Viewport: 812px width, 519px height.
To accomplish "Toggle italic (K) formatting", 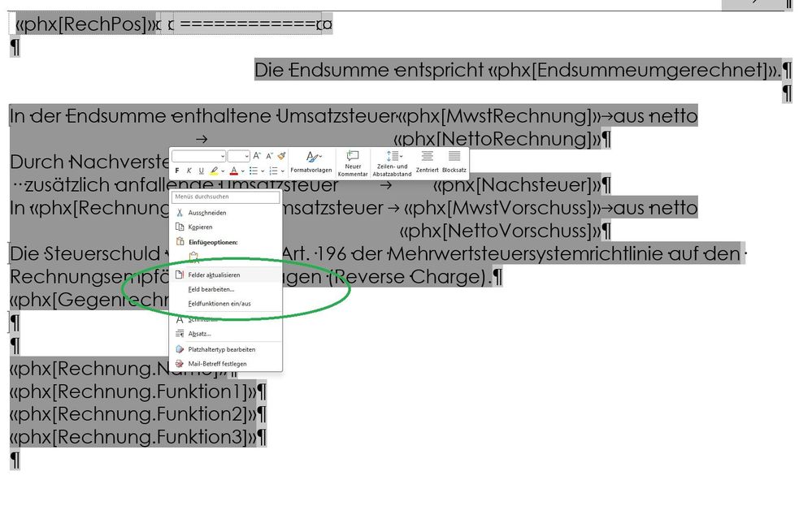I will [189, 171].
